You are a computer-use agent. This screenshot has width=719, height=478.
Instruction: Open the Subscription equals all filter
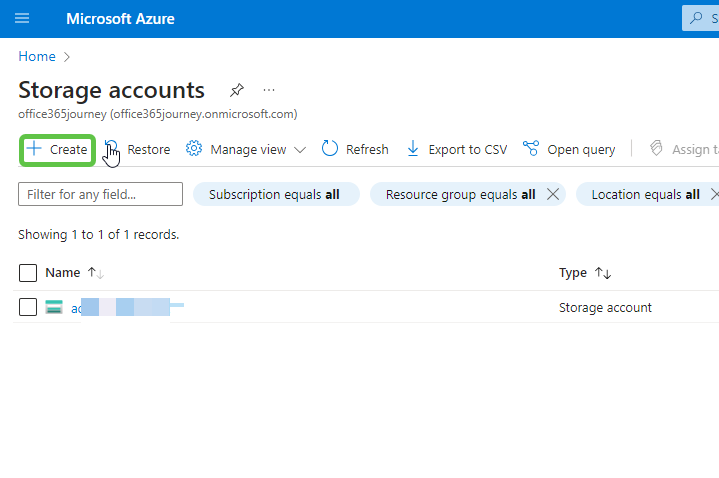tap(275, 195)
